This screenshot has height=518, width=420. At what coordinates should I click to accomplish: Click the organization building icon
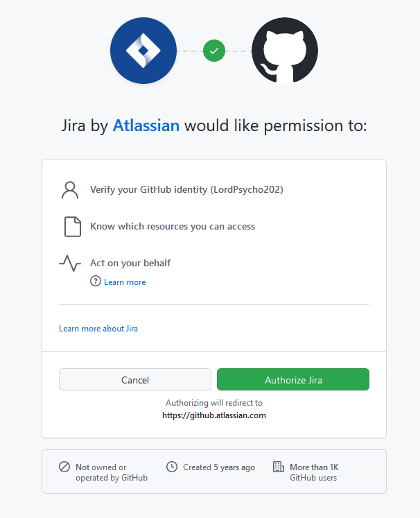click(x=279, y=467)
